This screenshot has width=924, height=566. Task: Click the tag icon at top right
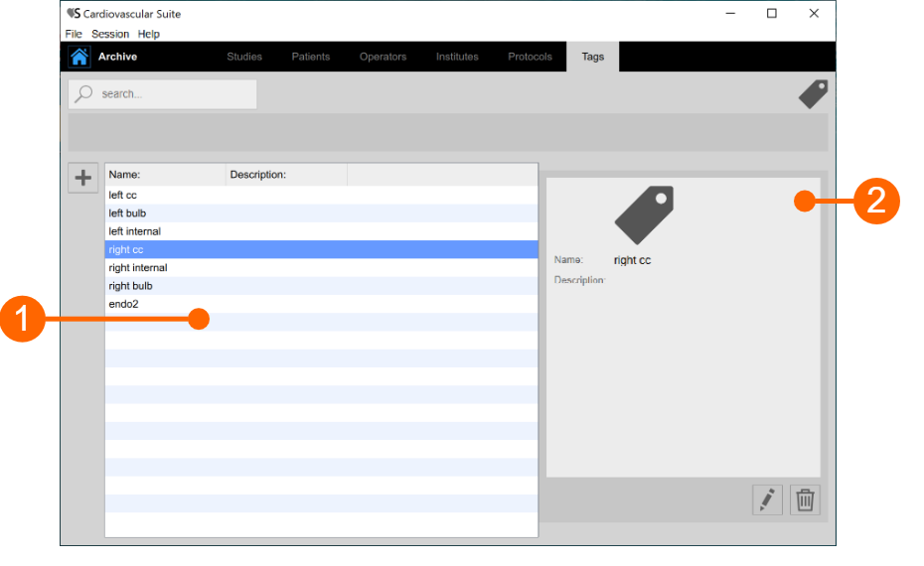pyautogui.click(x=813, y=94)
